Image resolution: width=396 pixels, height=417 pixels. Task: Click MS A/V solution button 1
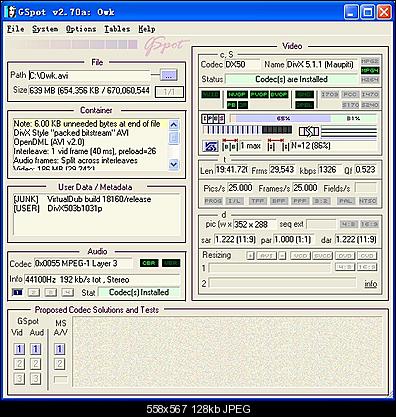tap(59, 349)
